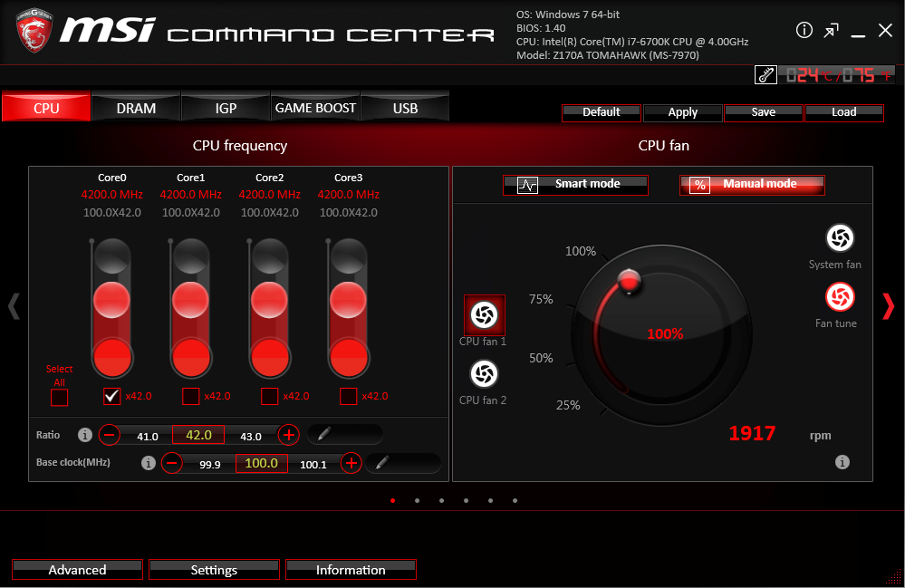The width and height of the screenshot is (905, 588).
Task: Click the Ratio info icon
Action: (85, 435)
